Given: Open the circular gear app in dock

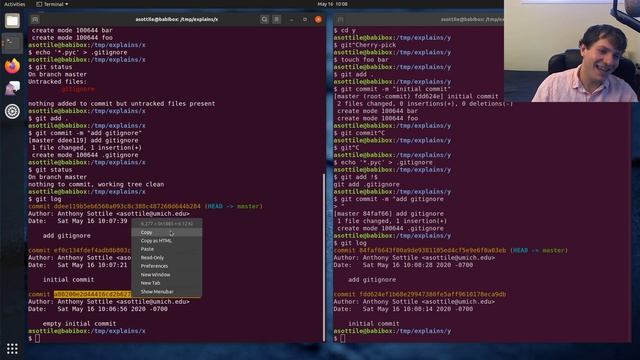Looking at the screenshot, I should [x=12, y=111].
